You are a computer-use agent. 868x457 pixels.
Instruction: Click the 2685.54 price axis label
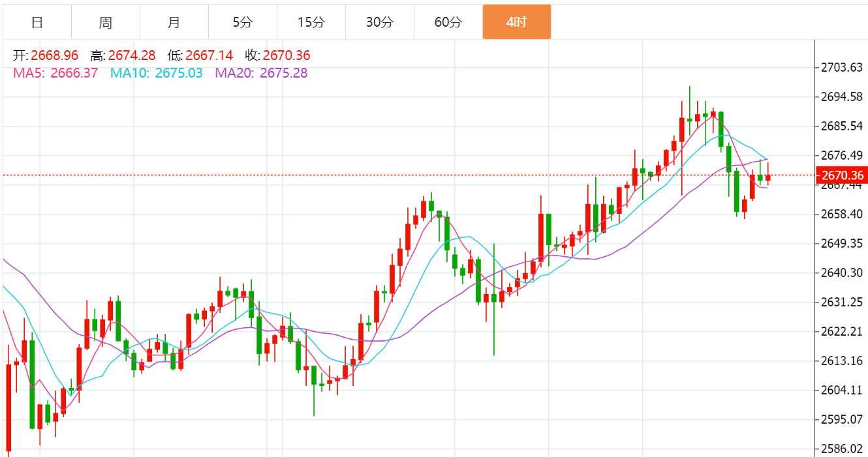pos(842,126)
